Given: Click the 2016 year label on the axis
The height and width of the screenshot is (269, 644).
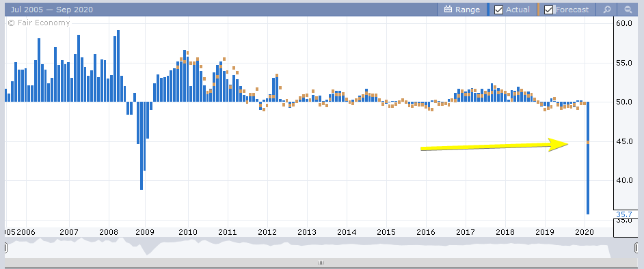Looking at the screenshot, I should 426,232.
